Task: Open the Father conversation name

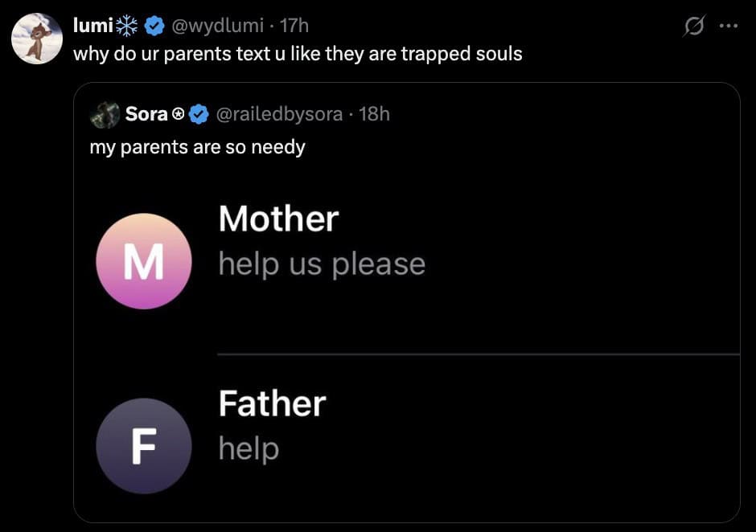Action: 272,403
